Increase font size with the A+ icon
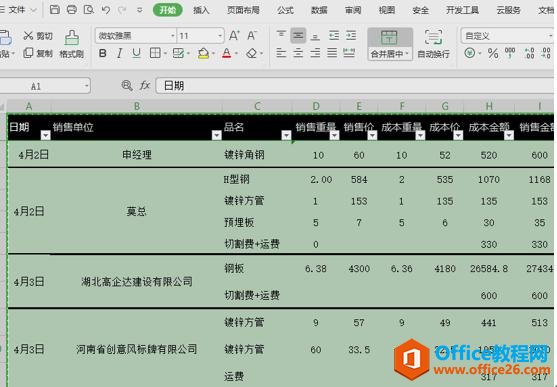 point(234,36)
